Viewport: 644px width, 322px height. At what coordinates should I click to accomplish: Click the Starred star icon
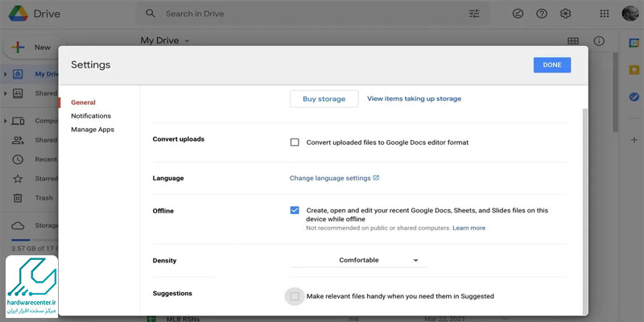pos(18,179)
